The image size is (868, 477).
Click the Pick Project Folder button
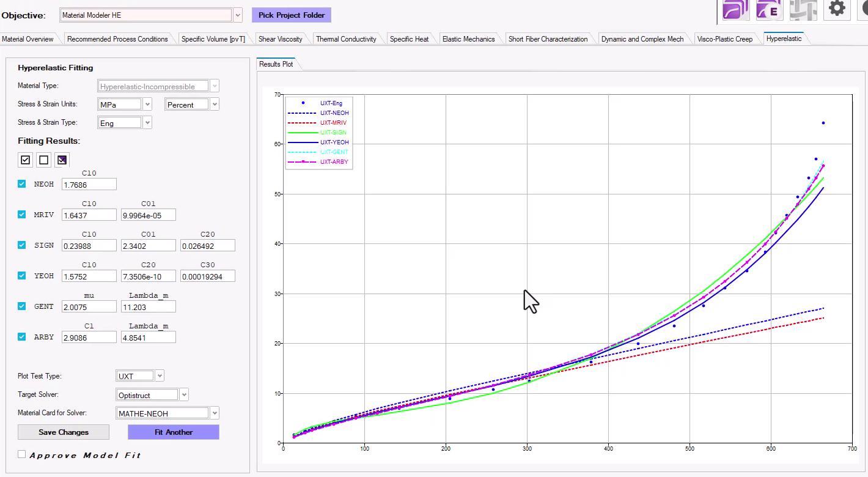click(x=292, y=15)
